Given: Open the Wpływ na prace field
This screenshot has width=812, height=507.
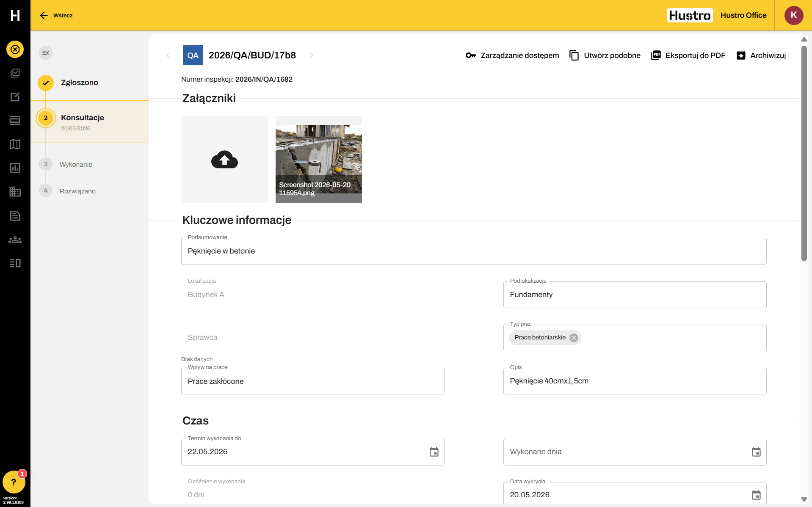Looking at the screenshot, I should coord(312,381).
